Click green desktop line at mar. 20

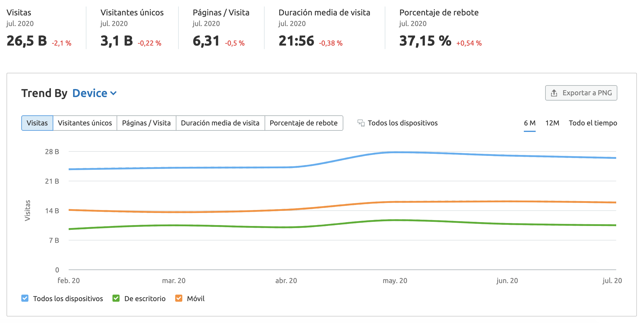click(174, 225)
